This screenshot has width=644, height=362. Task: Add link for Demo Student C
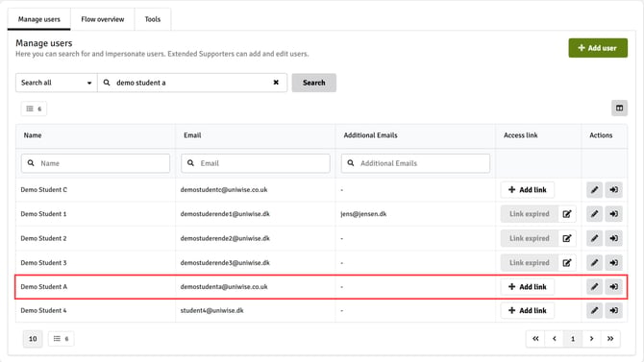click(528, 189)
